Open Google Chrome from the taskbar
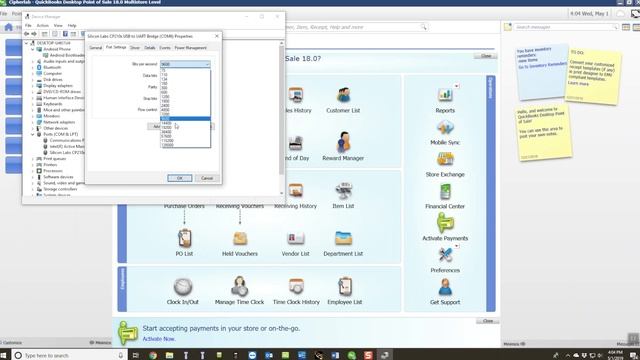Screen dimensions: 640x360 point(153,355)
